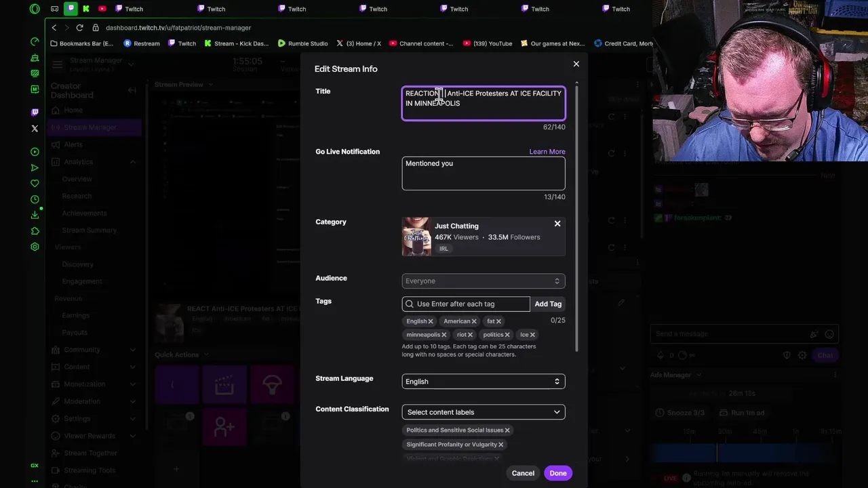Click the site security lock icon
868x488 pixels.
pos(96,28)
